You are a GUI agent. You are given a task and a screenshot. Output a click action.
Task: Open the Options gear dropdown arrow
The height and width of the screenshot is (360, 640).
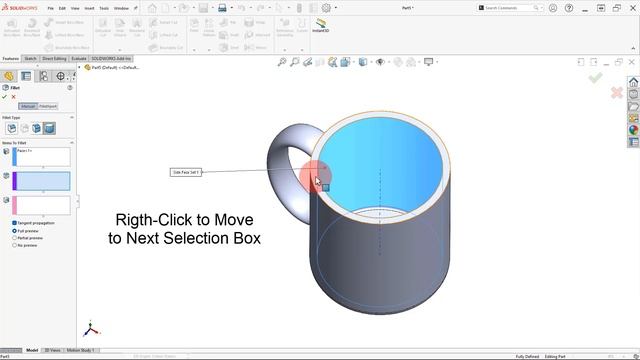336,8
